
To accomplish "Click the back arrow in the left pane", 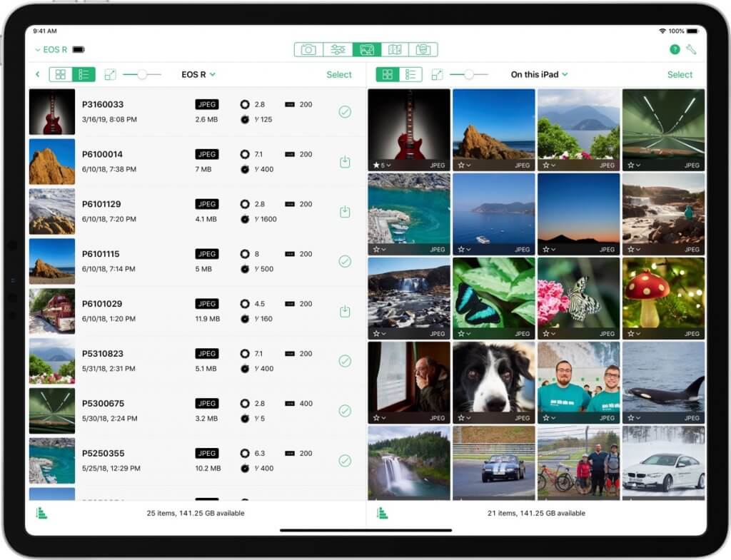I will [x=37, y=74].
